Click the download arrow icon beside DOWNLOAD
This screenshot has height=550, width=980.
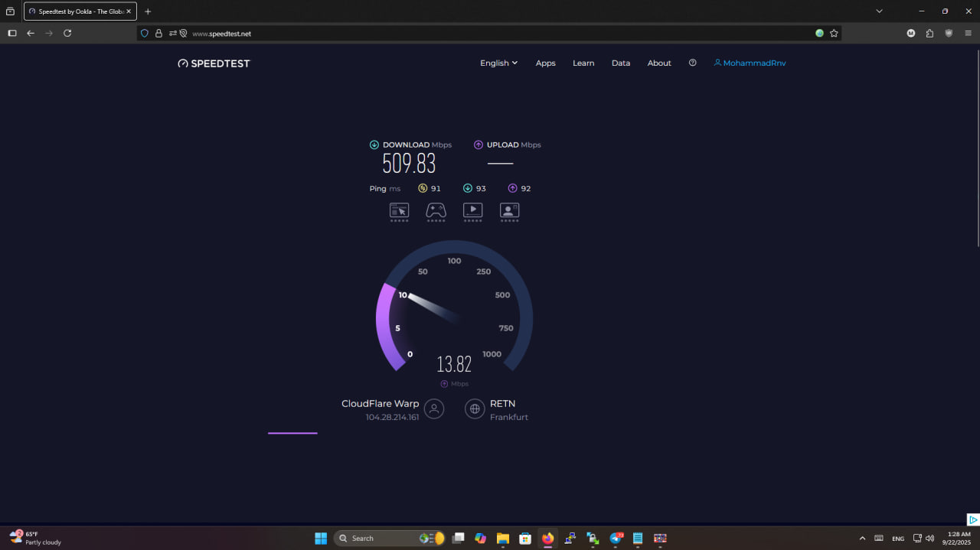[x=374, y=145]
